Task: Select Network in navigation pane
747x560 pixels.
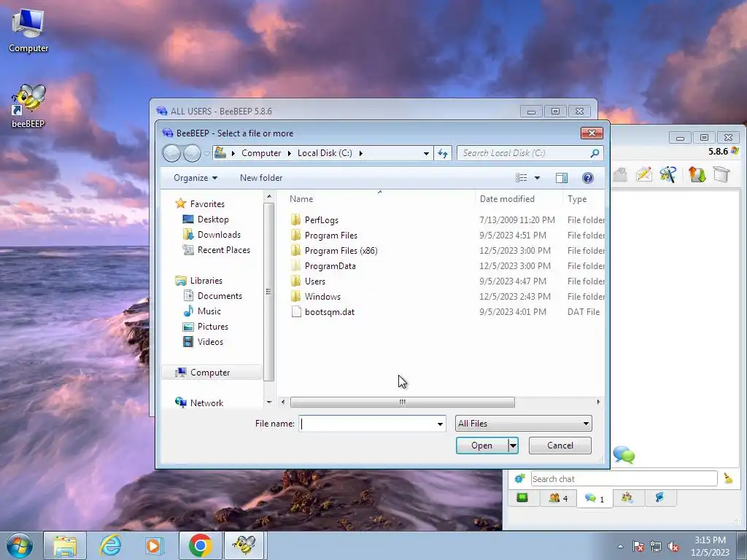Action: [x=206, y=402]
